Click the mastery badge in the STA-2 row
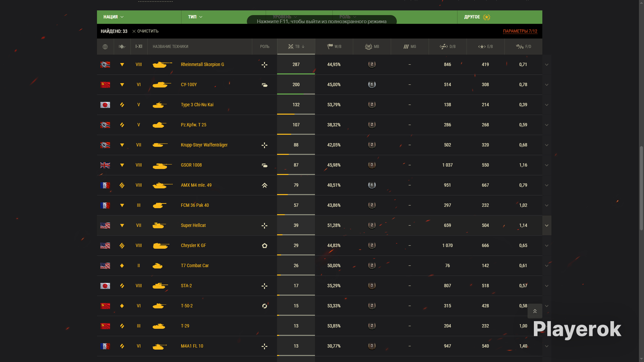 click(x=372, y=286)
